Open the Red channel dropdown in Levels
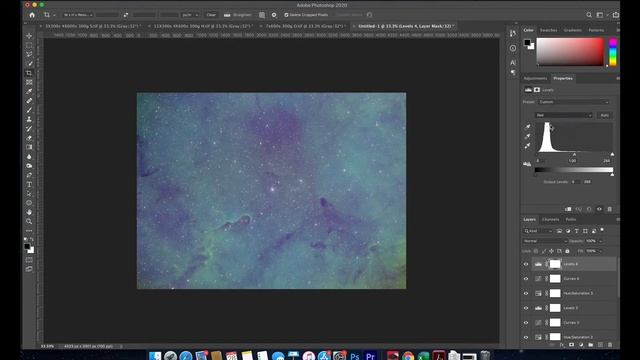 (x=564, y=115)
